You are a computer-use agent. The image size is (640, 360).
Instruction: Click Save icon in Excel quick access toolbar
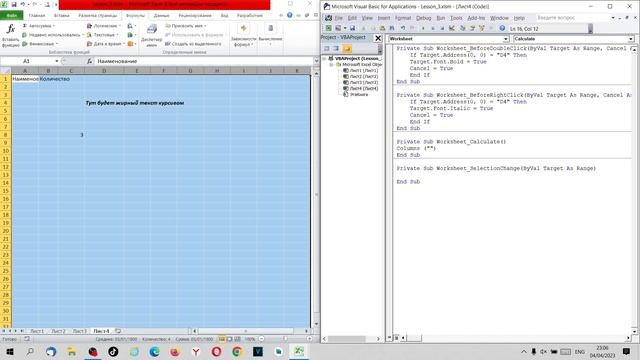coord(13,4)
